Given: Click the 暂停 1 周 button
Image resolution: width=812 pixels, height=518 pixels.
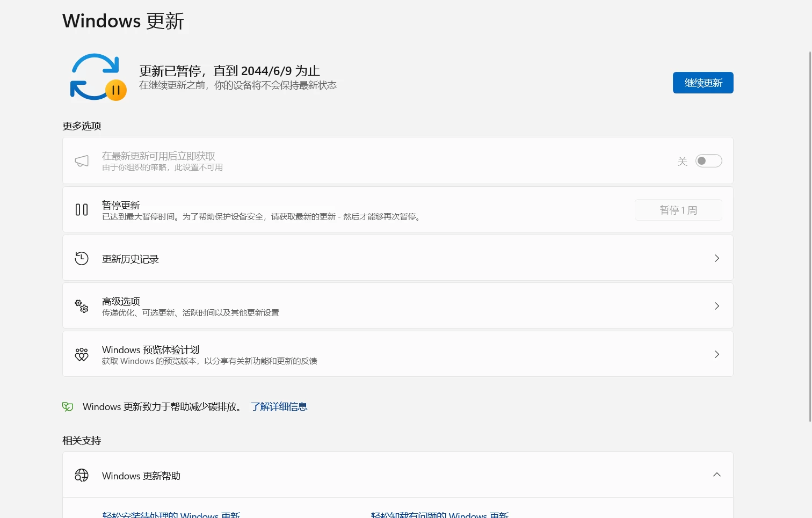Looking at the screenshot, I should pos(678,210).
